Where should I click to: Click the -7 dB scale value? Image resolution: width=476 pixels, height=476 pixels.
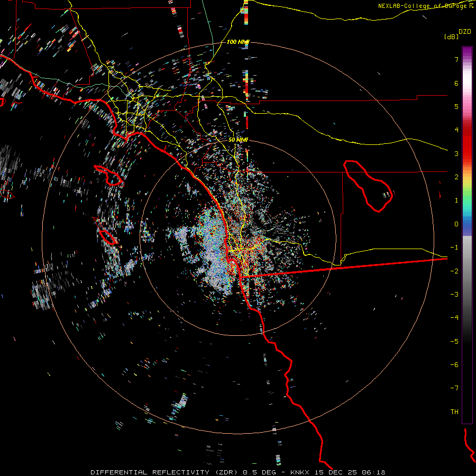pyautogui.click(x=454, y=388)
